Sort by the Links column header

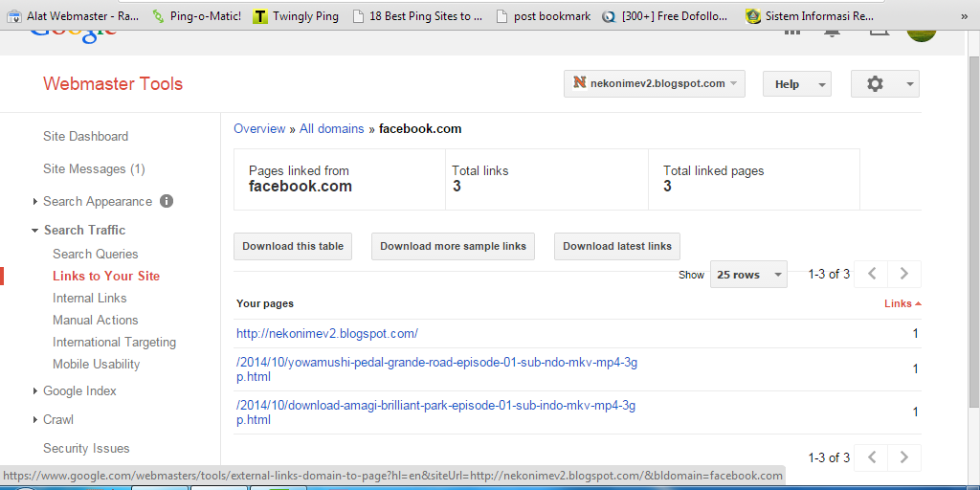point(902,303)
